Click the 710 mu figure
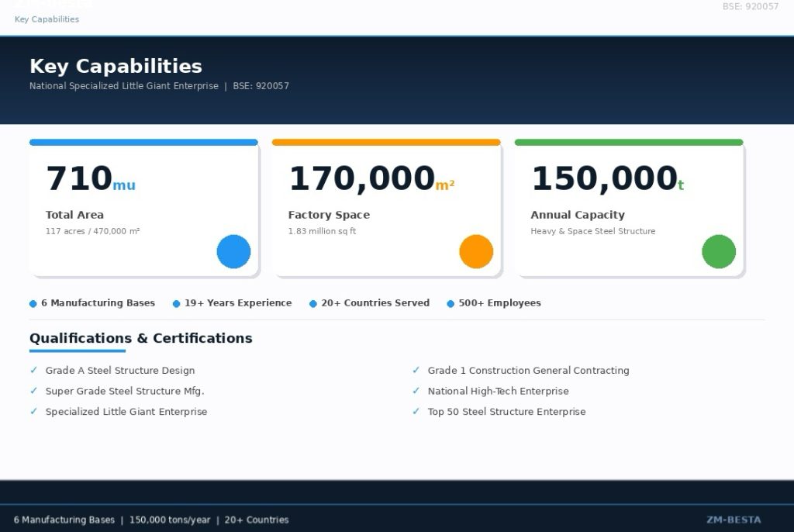The height and width of the screenshot is (532, 794). point(91,178)
